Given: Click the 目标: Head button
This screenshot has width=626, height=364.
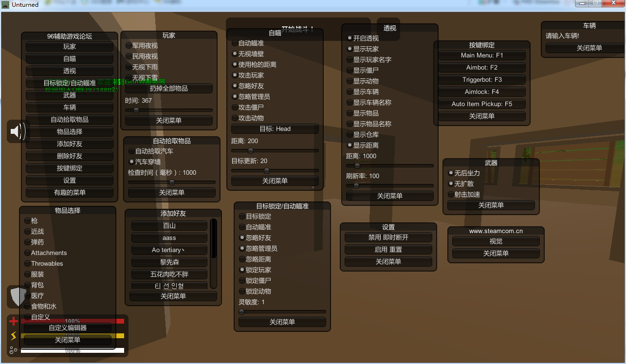Looking at the screenshot, I should 275,129.
